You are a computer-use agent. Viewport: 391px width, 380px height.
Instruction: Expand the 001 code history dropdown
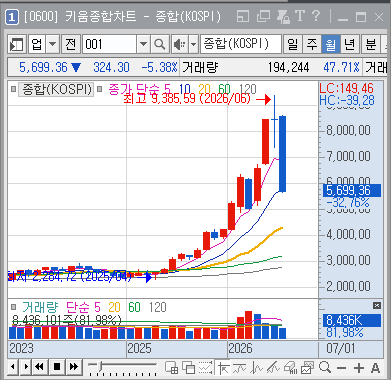click(143, 44)
